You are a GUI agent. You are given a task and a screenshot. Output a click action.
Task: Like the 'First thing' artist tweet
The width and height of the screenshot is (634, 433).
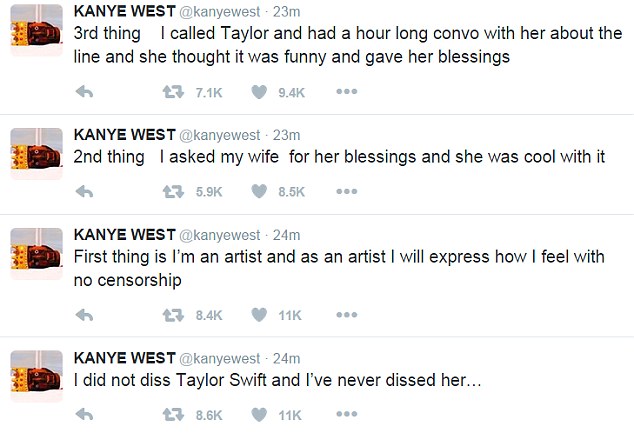point(258,315)
